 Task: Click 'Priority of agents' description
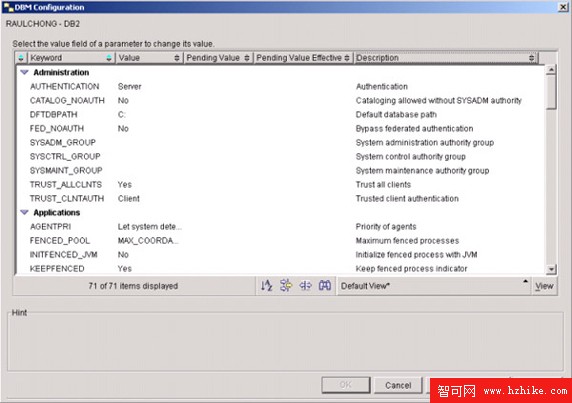[386, 227]
